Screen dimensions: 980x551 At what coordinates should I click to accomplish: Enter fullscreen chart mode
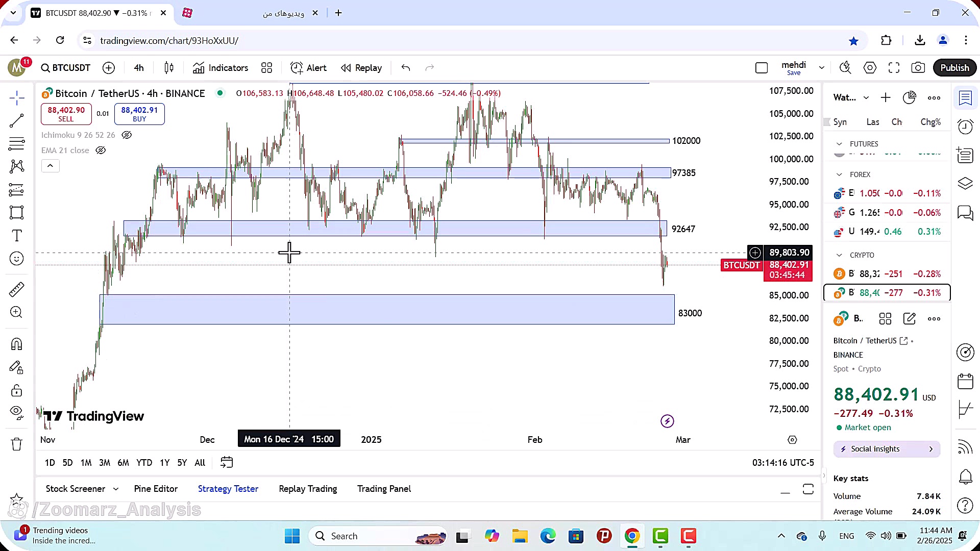click(894, 68)
